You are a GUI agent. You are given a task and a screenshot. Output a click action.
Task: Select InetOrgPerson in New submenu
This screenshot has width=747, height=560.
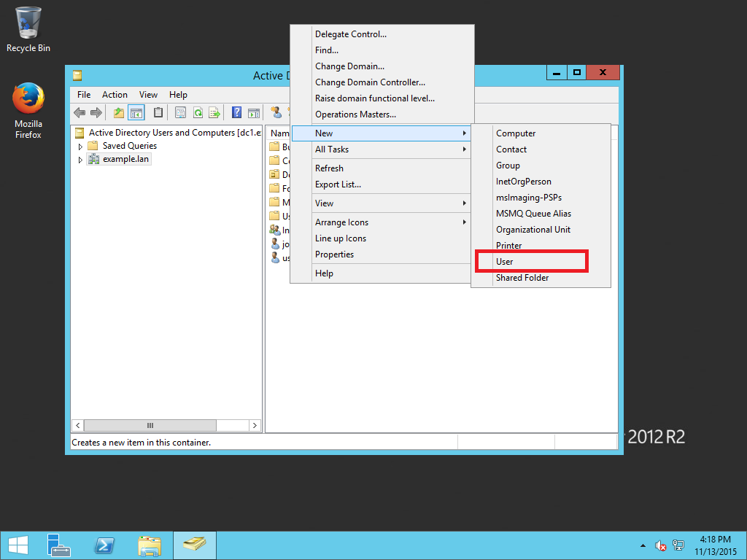(541, 182)
